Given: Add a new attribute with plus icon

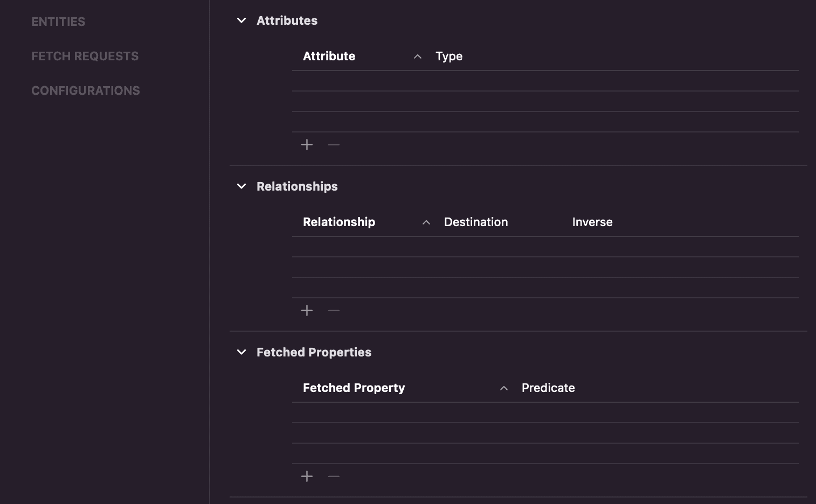Looking at the screenshot, I should [x=307, y=145].
